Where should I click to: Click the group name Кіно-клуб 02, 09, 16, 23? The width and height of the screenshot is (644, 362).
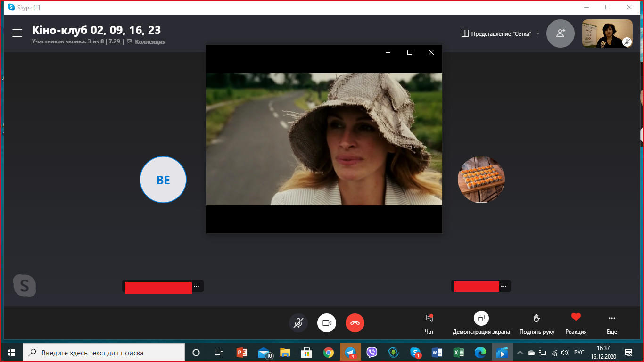pos(97,30)
